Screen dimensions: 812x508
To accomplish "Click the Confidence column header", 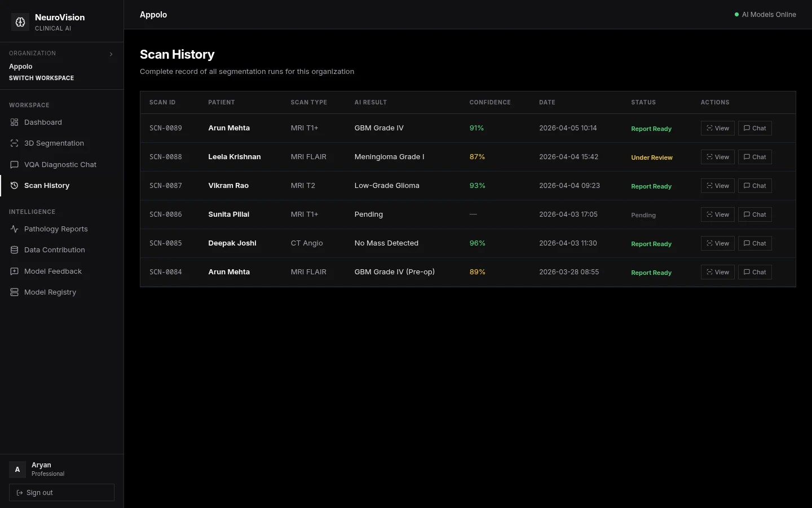I will point(490,103).
